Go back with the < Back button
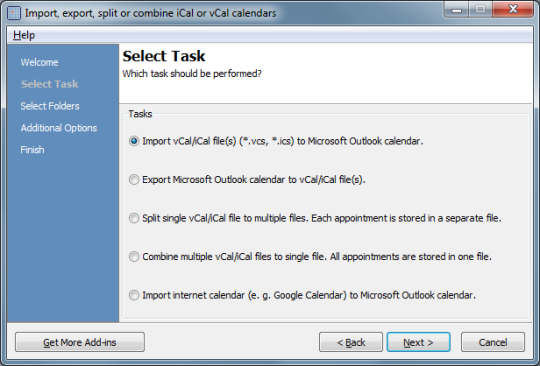Viewport: 540px width, 366px height. (x=351, y=342)
